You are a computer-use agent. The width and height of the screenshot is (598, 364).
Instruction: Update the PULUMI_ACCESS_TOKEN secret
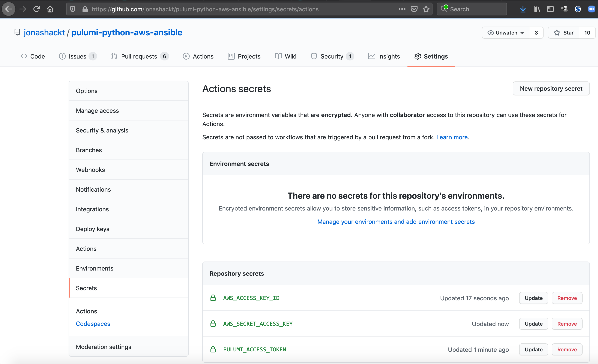(x=533, y=349)
